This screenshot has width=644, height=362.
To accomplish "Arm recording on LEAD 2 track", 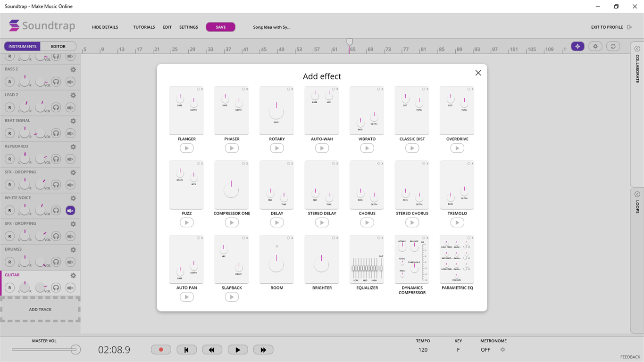I will (x=9, y=107).
